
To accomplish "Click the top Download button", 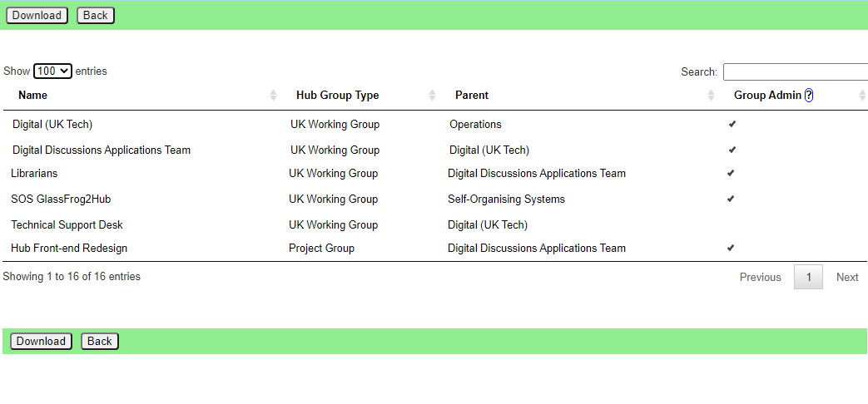I will coord(37,16).
